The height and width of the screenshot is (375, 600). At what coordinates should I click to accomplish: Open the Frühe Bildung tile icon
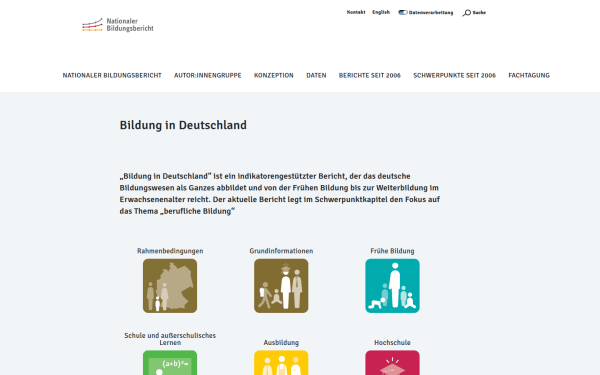tap(392, 286)
